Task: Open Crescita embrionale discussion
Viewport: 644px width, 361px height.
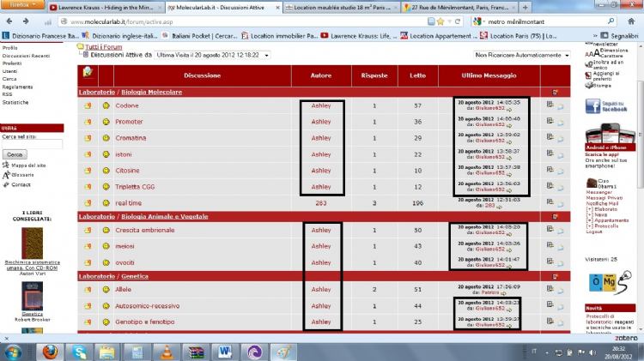Action: [x=145, y=230]
